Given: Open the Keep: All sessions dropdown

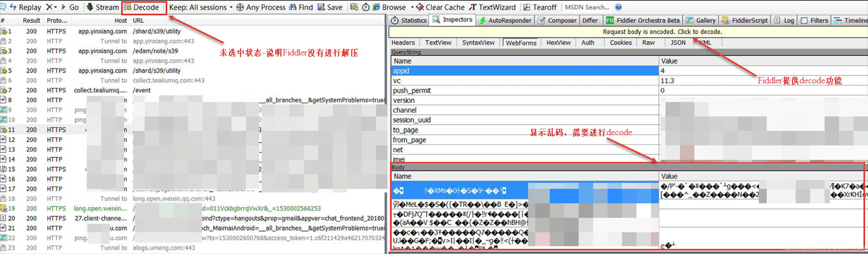Looking at the screenshot, I should pyautogui.click(x=201, y=7).
